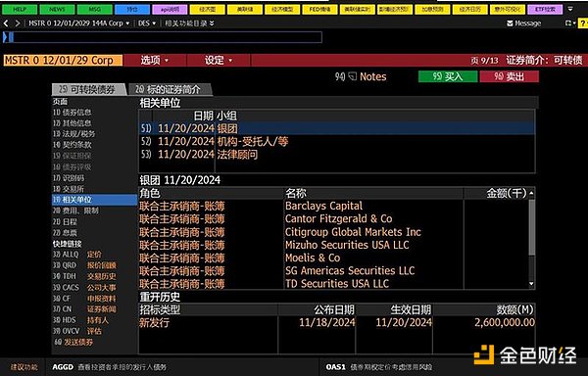Viewport: 588px width, 376px height.
Task: Open 债券信息 in the sidebar
Action: pyautogui.click(x=72, y=112)
